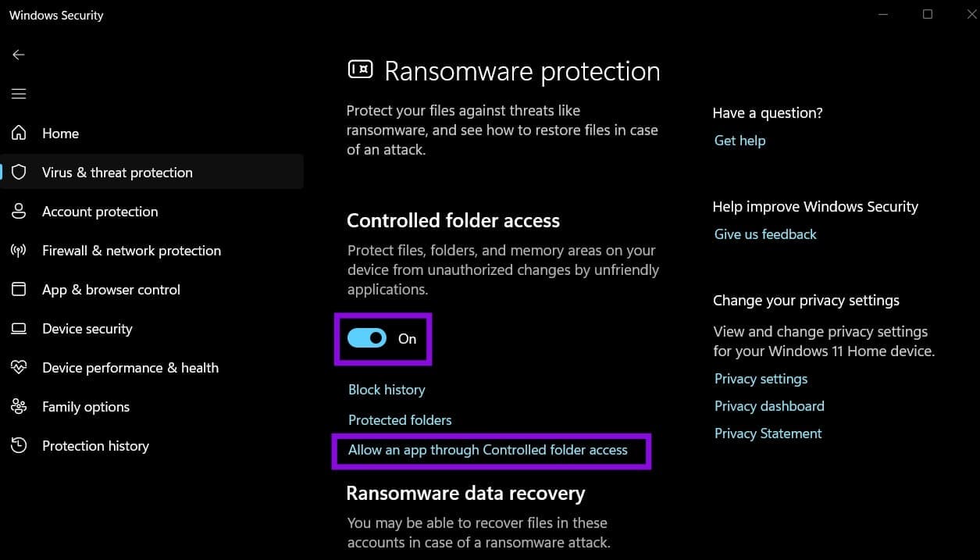Open Privacy settings link

pos(761,379)
